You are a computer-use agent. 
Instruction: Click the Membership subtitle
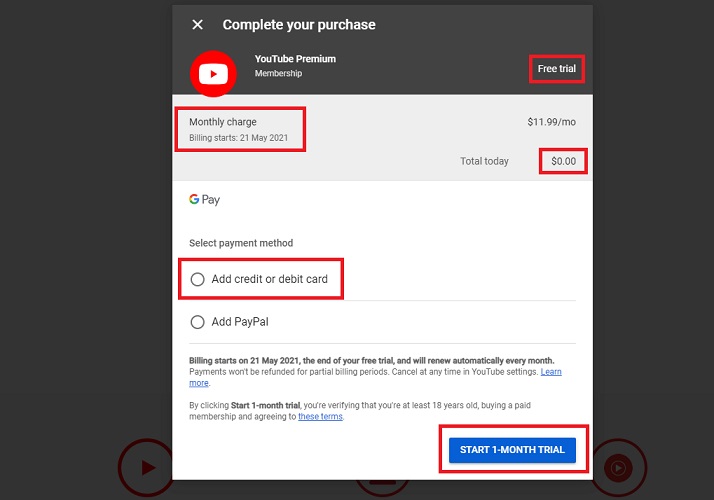click(278, 73)
